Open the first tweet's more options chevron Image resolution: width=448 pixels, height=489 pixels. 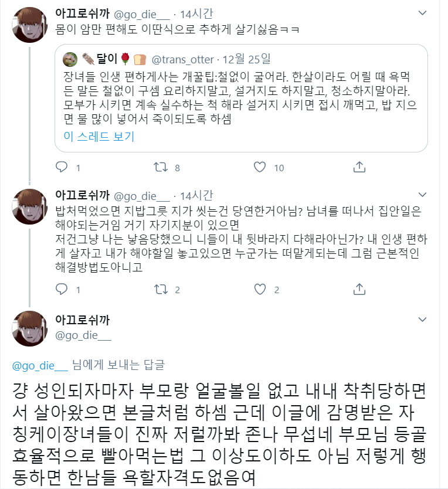pyautogui.click(x=422, y=13)
